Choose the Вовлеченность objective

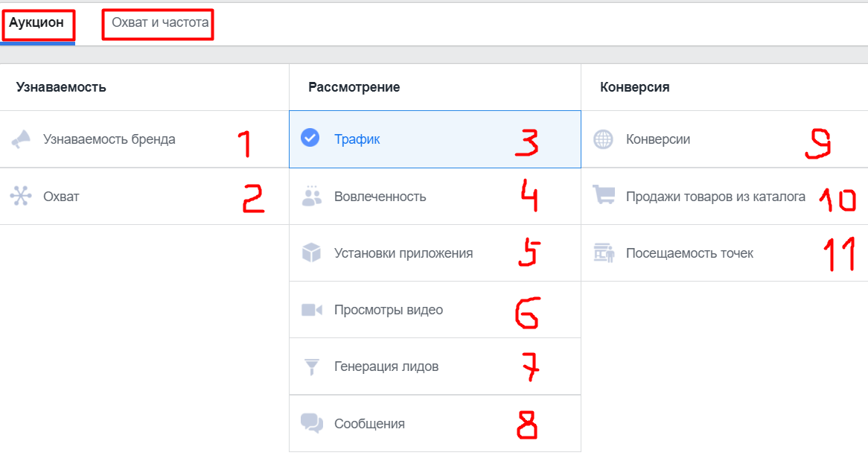coord(380,197)
